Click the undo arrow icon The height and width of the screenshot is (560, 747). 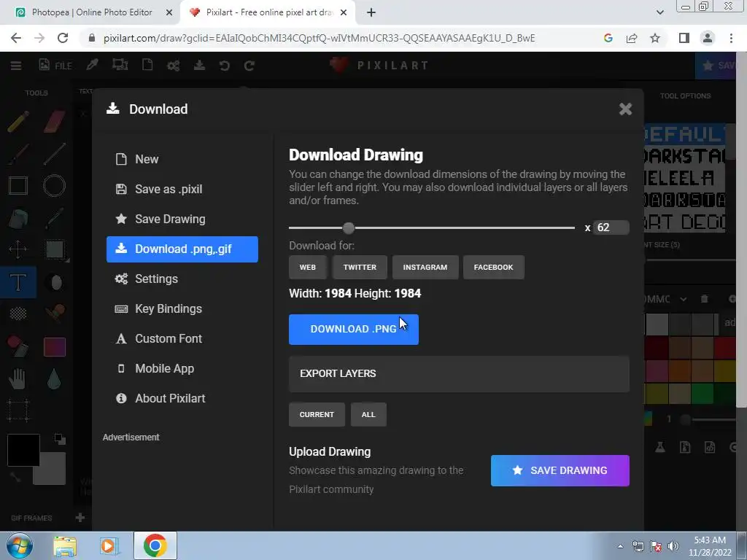[225, 65]
